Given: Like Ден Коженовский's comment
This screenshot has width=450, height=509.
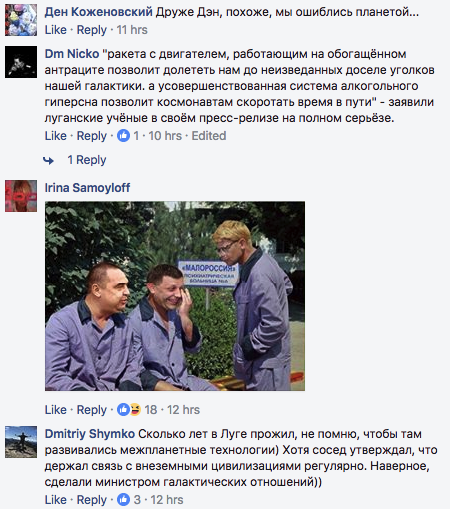Looking at the screenshot, I should click(56, 30).
